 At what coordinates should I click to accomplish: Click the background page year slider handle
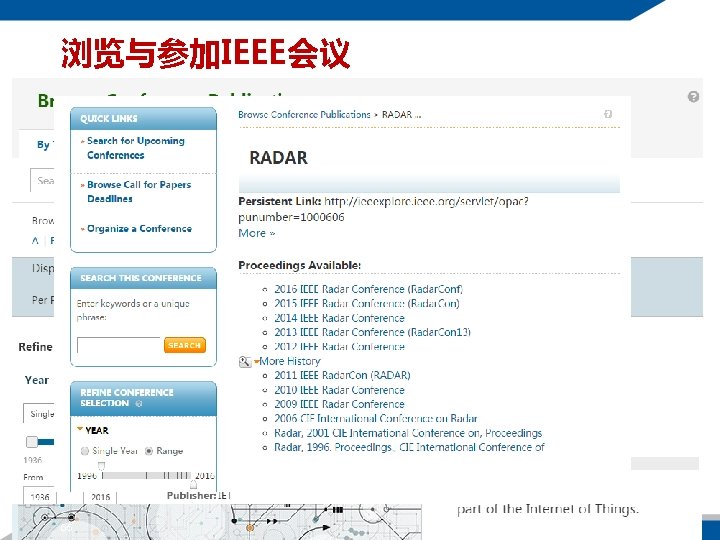coord(32,442)
